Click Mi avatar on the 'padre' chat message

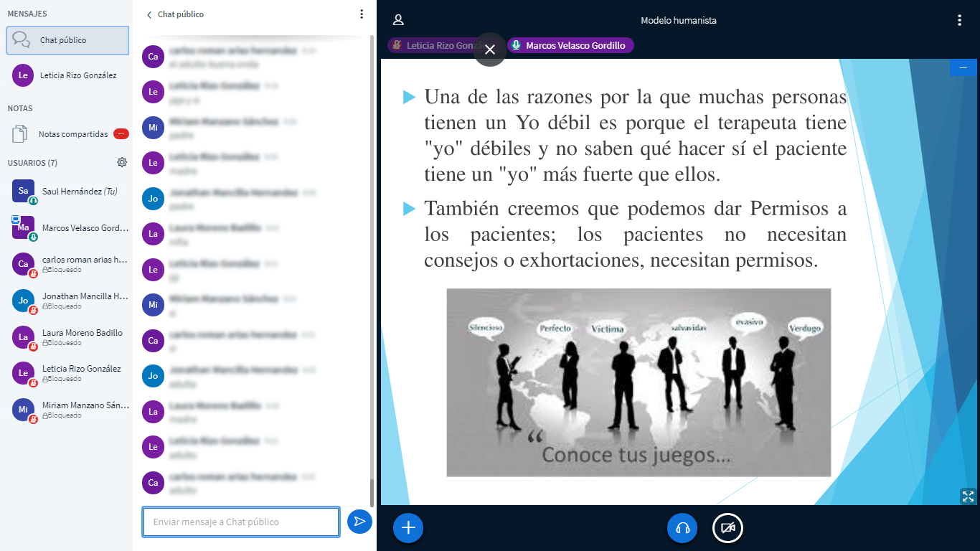pyautogui.click(x=153, y=128)
